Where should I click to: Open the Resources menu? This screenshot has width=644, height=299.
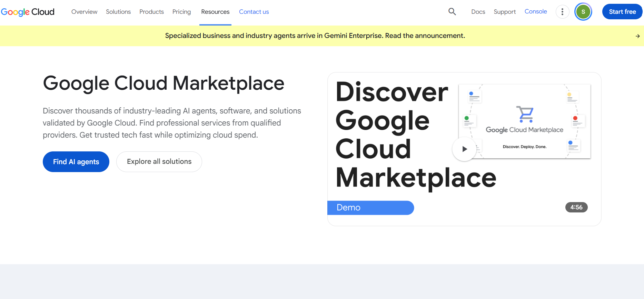tap(215, 12)
